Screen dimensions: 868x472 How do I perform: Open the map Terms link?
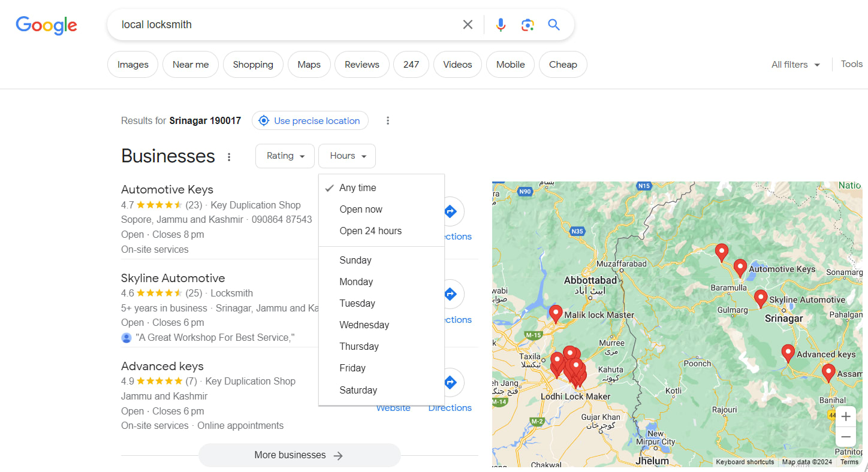click(849, 462)
